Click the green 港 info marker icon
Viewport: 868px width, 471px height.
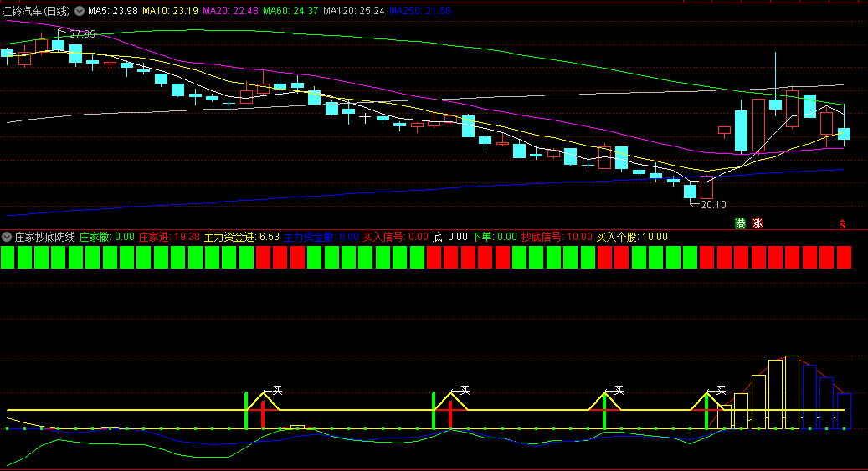pos(740,223)
